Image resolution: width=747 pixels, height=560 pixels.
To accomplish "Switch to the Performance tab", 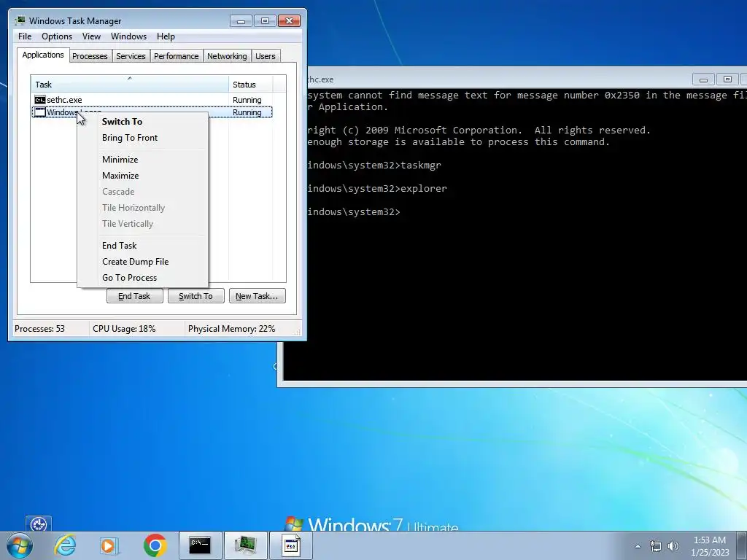I will pos(177,56).
